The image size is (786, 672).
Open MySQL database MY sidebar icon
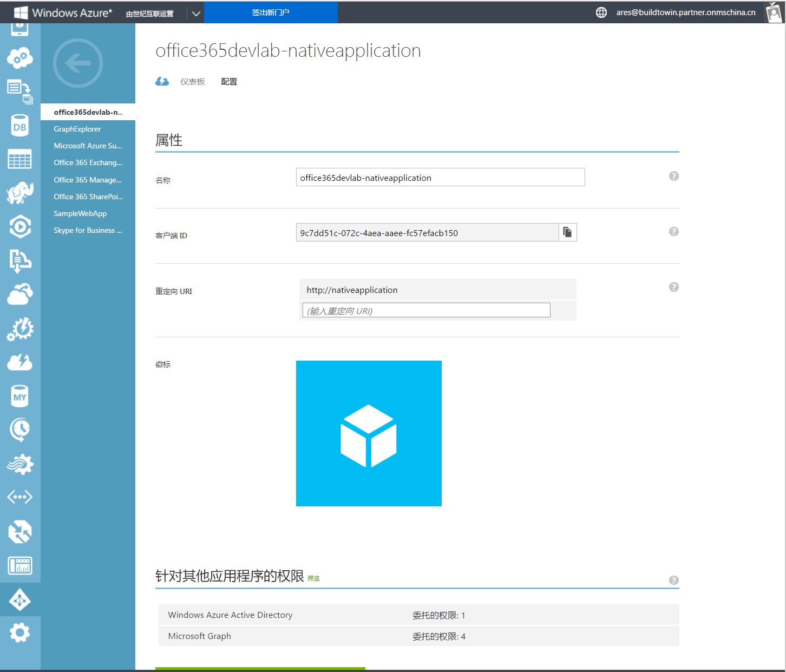click(20, 396)
